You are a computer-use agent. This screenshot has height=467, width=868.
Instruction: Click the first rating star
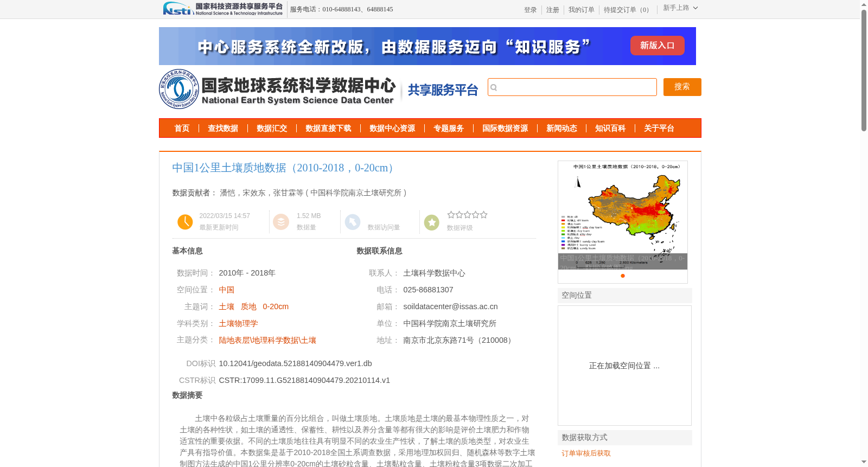point(451,215)
